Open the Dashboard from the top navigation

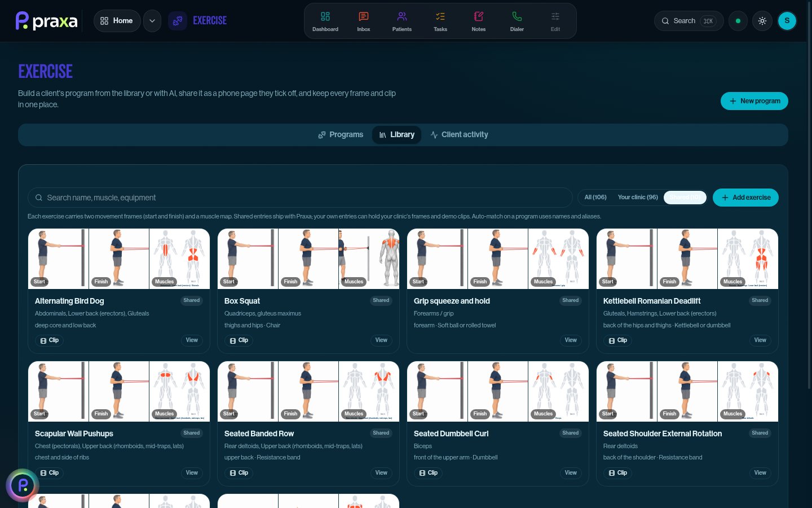click(x=325, y=21)
